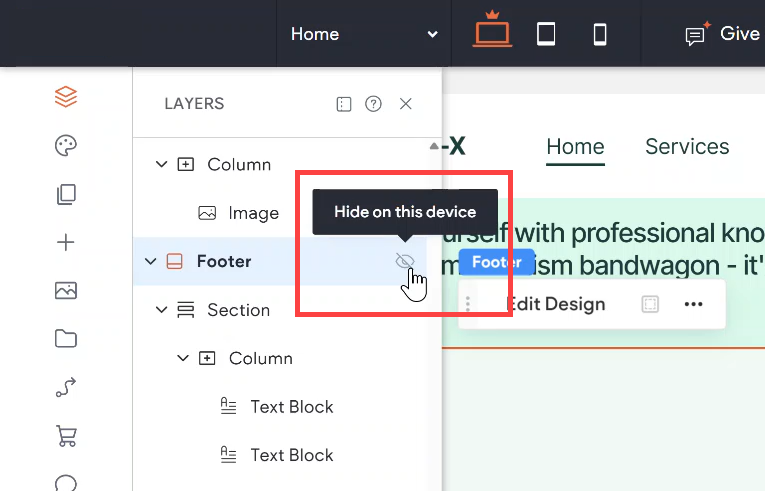This screenshot has width=765, height=491.
Task: Open the Home page dropdown
Action: click(363, 34)
